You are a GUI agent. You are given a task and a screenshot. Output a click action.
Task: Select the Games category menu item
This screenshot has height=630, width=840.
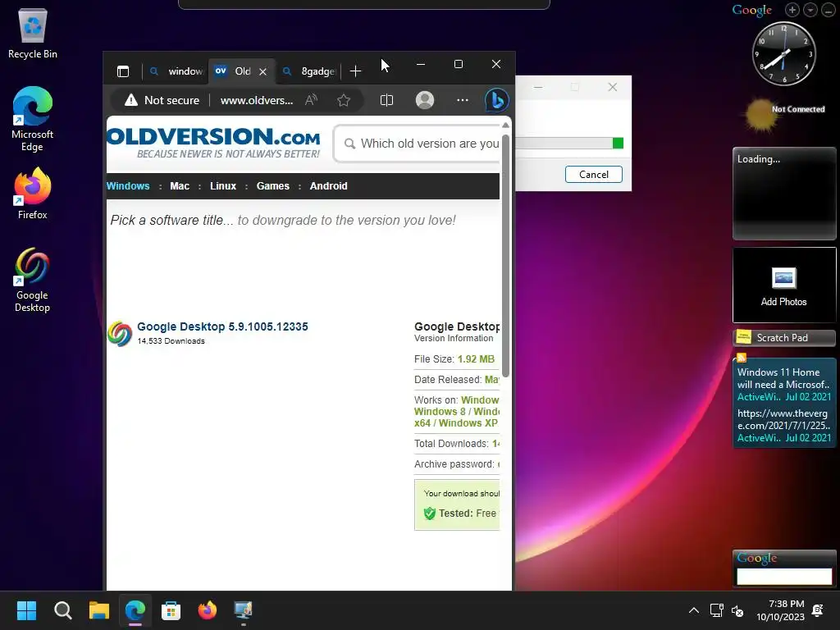pyautogui.click(x=272, y=186)
